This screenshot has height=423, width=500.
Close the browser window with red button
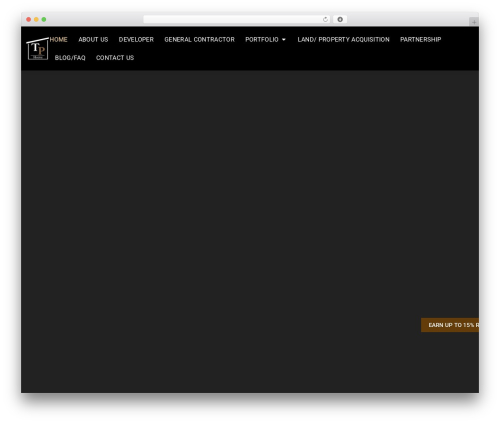29,19
